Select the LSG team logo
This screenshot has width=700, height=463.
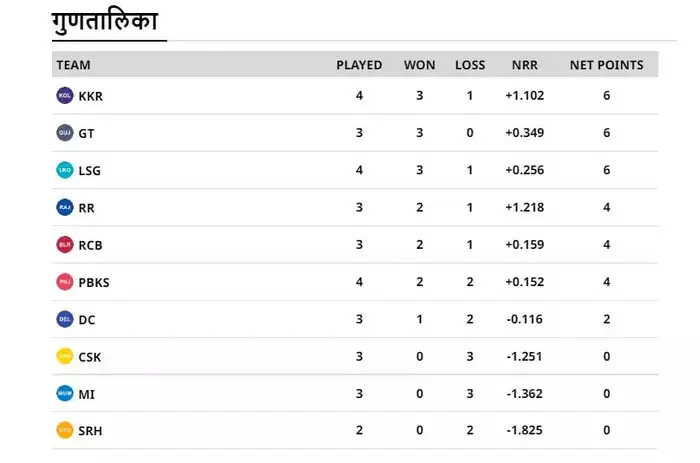(x=65, y=170)
